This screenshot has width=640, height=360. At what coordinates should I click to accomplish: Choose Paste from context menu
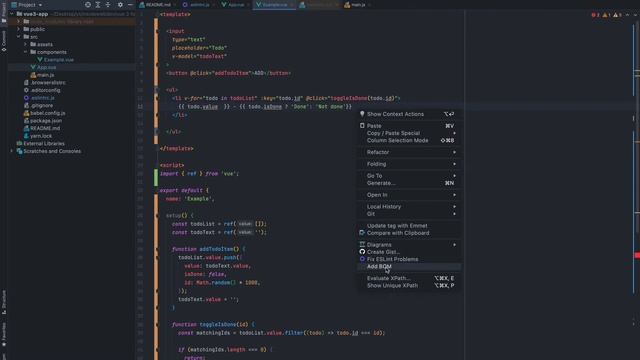click(x=410, y=126)
